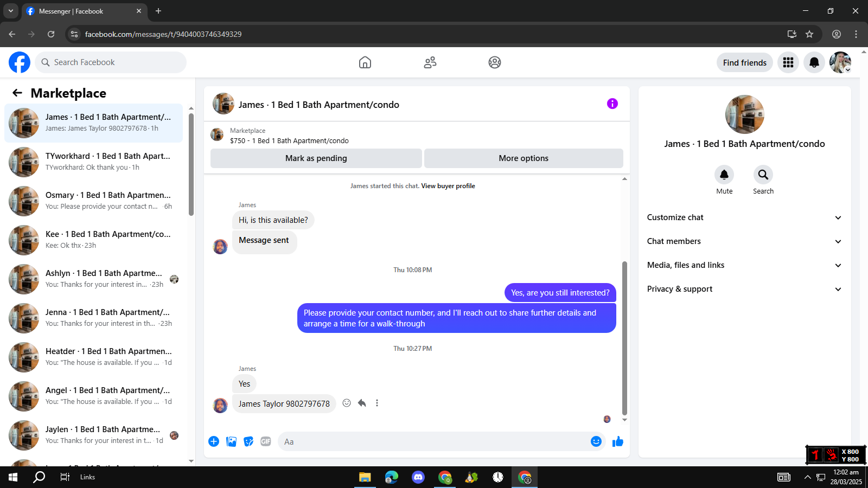
Task: Open the taskbar clock and date
Action: (846, 477)
